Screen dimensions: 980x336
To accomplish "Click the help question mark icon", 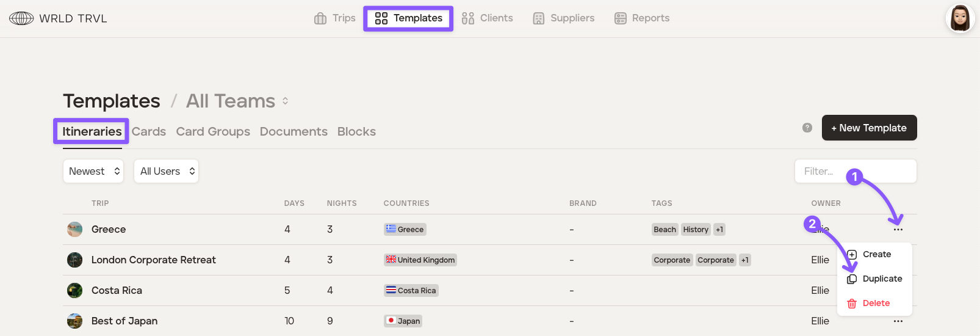I will (807, 128).
